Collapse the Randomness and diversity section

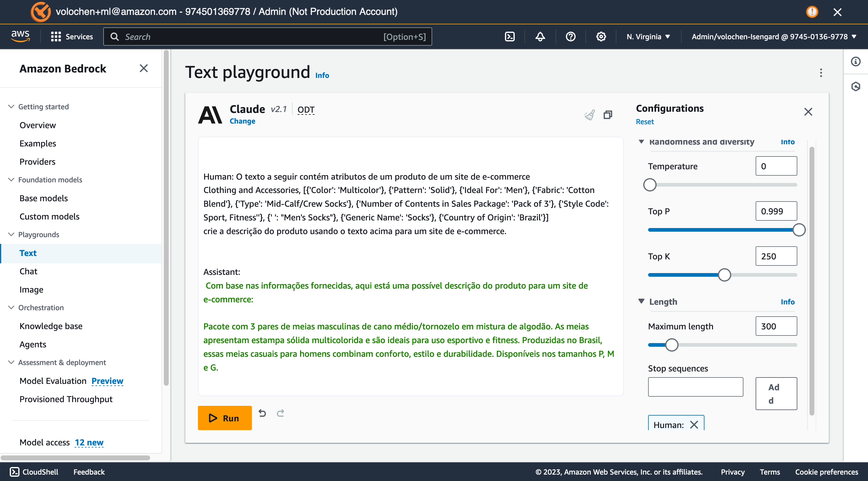click(x=641, y=142)
